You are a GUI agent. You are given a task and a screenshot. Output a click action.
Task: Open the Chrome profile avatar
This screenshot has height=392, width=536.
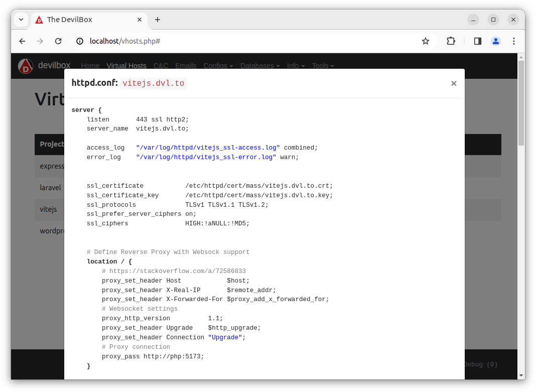[x=495, y=41]
